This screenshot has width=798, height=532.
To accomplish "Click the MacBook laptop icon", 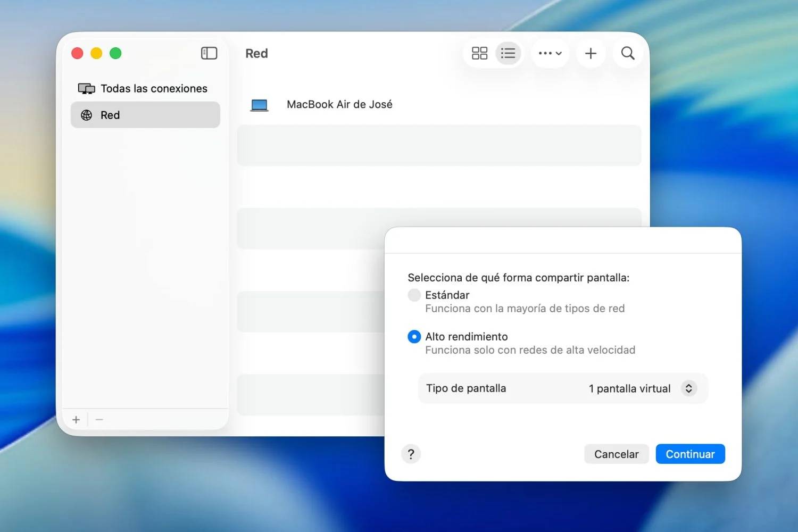I will pyautogui.click(x=259, y=105).
